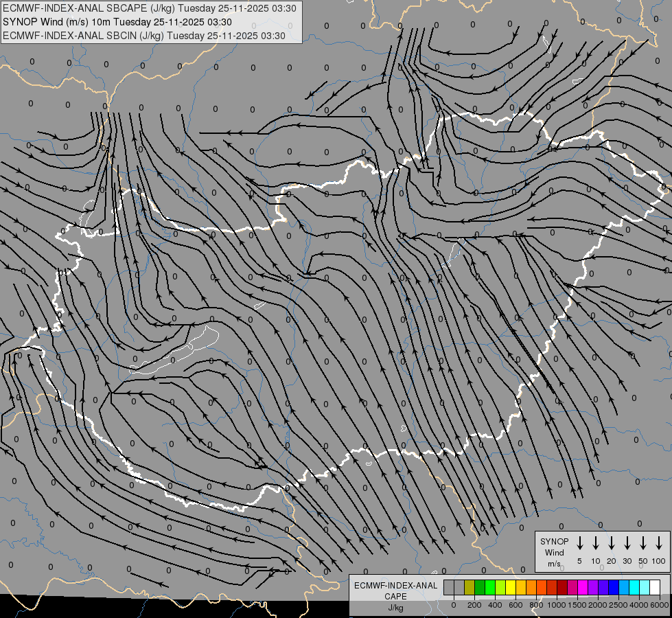Select the dark red CAPE swatch near 1000
This screenshot has width=672, height=618.
562,587
